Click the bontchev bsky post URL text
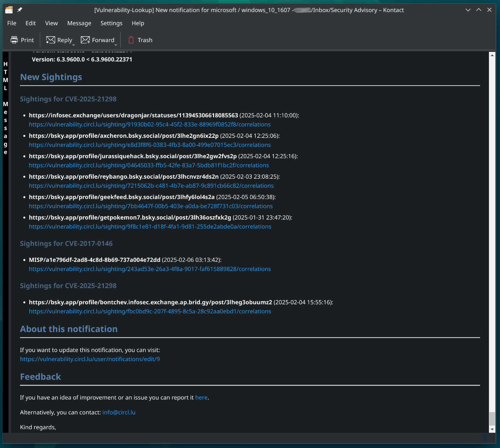This screenshot has height=448, width=500. (150, 302)
